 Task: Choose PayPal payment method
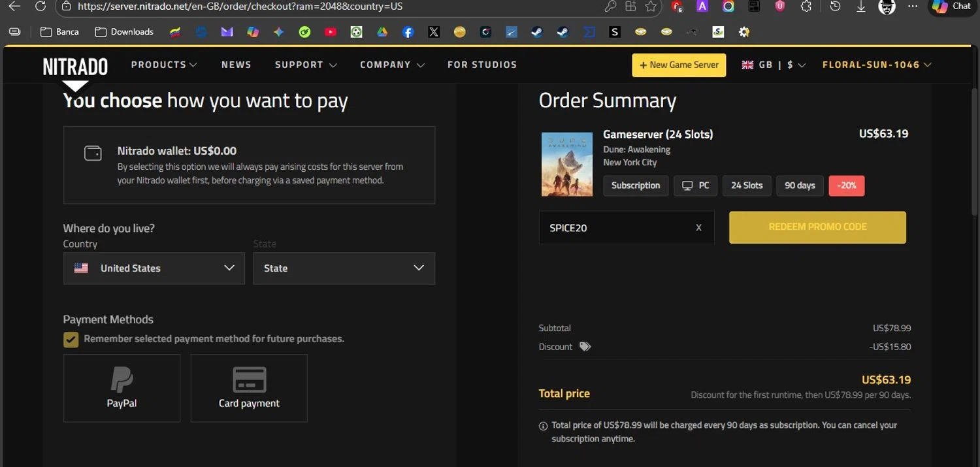click(122, 388)
